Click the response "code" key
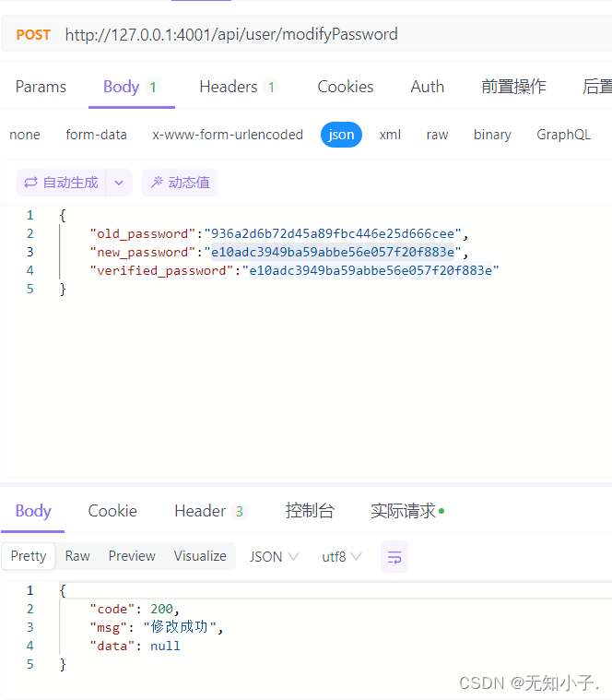The width and height of the screenshot is (612, 700). 112,609
